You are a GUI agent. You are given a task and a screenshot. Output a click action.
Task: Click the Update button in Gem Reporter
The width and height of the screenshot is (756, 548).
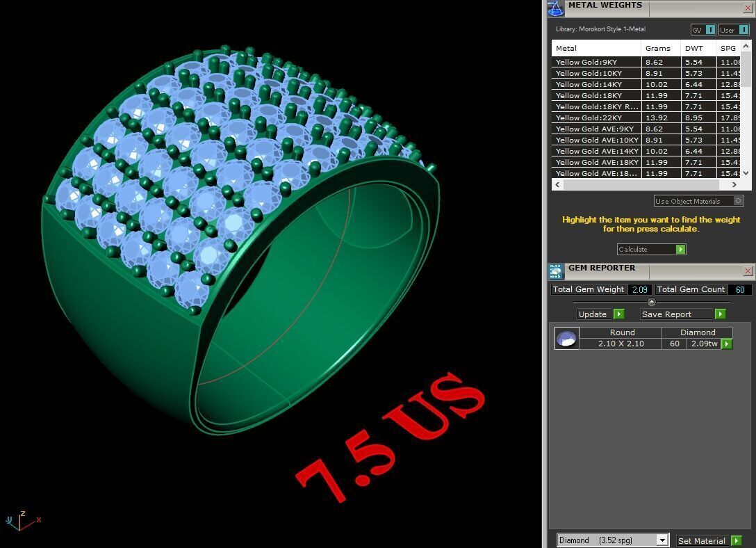coord(601,314)
